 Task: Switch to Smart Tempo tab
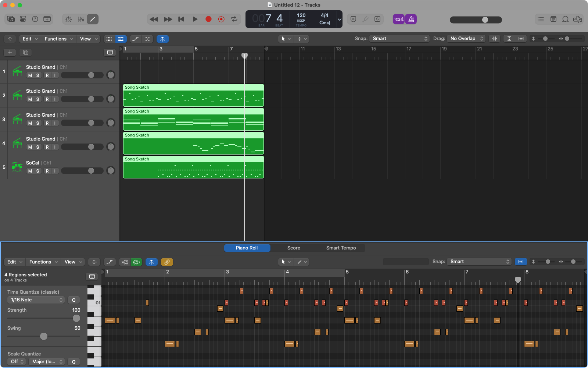341,248
